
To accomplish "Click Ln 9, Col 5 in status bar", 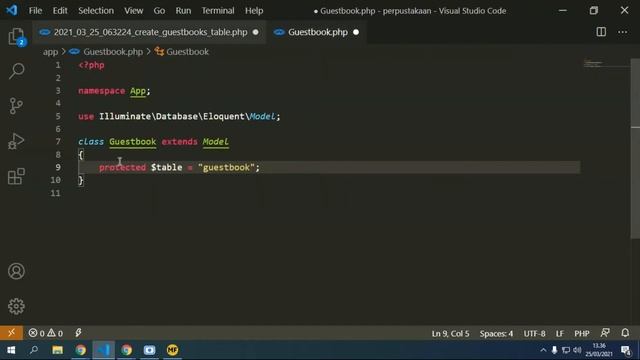I will click(450, 333).
